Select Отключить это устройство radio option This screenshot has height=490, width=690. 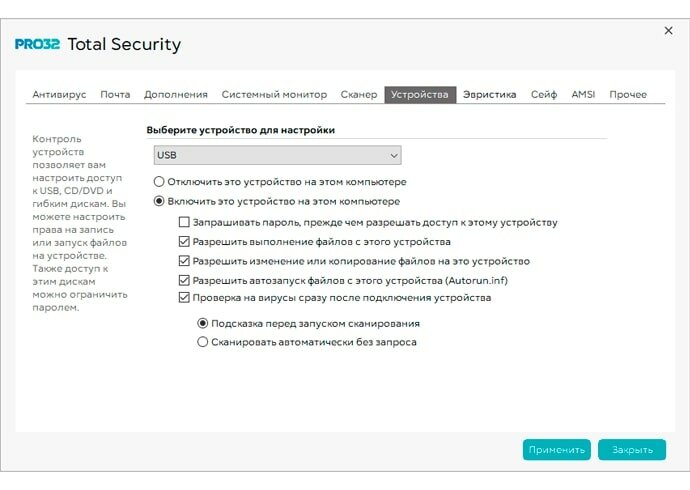pos(159,182)
